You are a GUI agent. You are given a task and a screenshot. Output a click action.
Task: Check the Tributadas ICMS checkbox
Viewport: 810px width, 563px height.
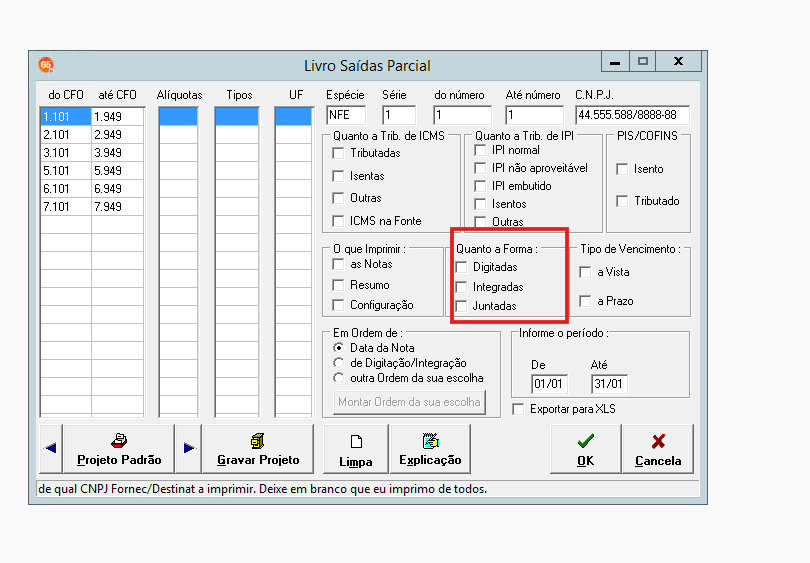[x=338, y=153]
